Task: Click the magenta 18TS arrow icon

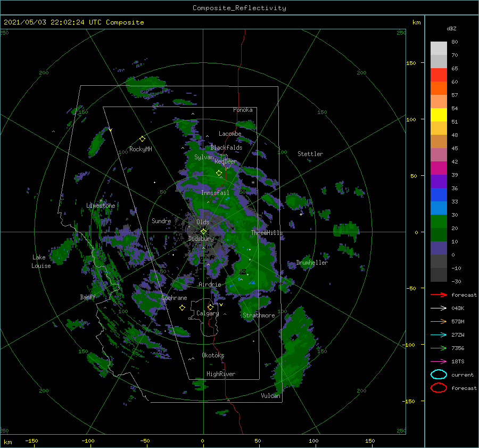Action: click(x=439, y=362)
